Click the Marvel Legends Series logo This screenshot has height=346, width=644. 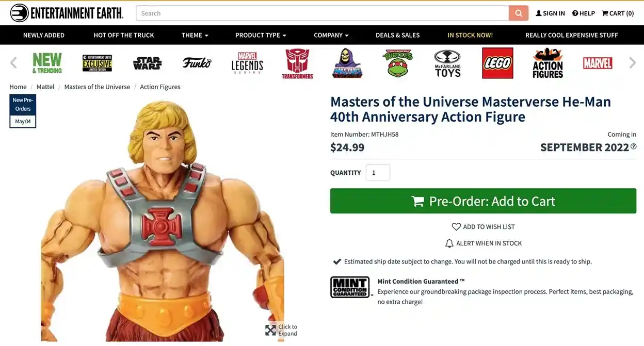pyautogui.click(x=247, y=63)
